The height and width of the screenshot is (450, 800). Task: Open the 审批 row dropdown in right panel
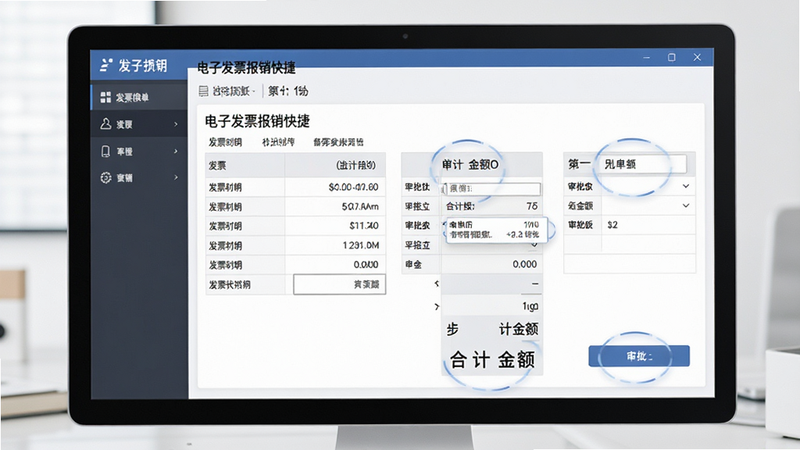coord(686,186)
